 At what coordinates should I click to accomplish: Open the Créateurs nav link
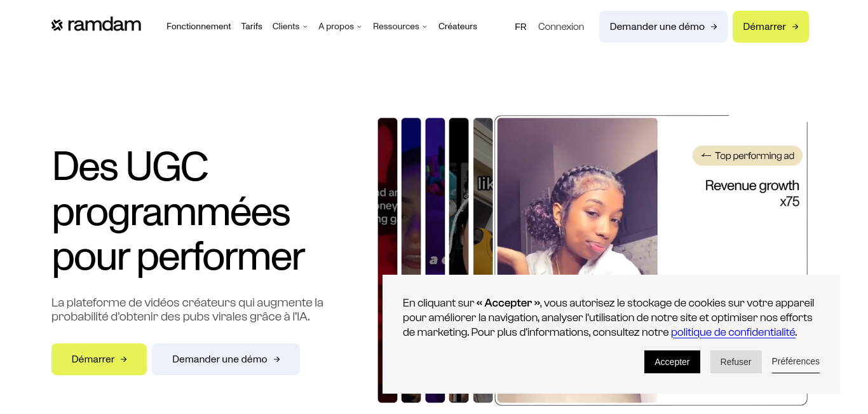(x=458, y=27)
